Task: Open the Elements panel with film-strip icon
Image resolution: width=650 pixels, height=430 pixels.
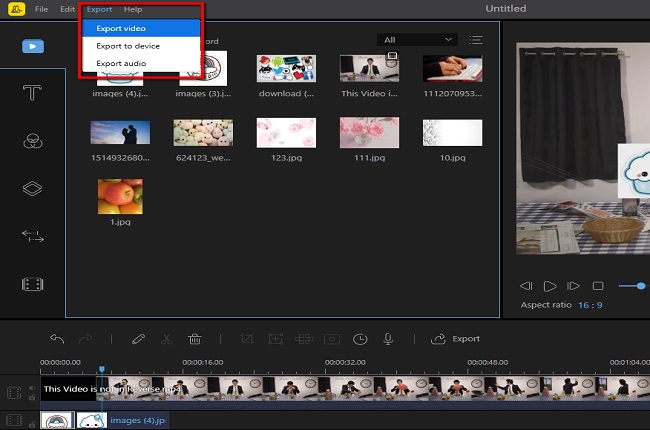Action: pos(32,284)
